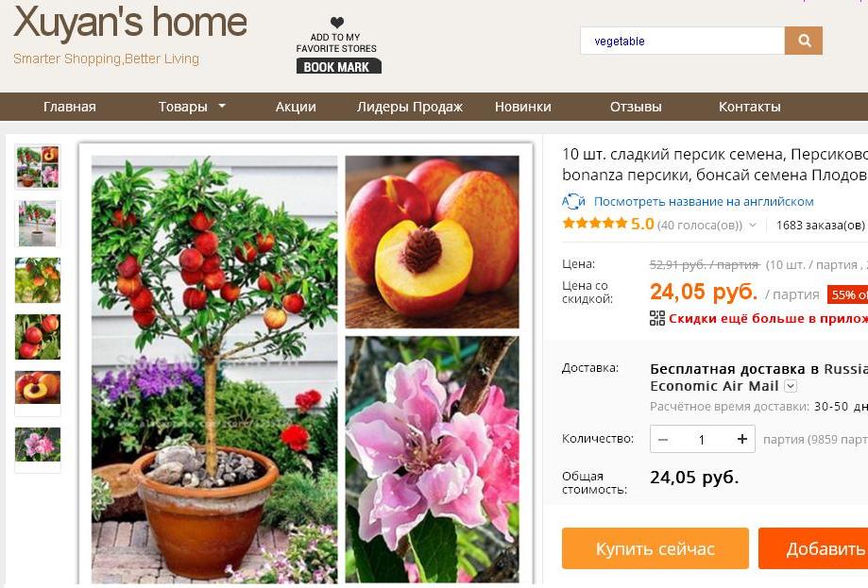Viewport: 868px width, 588px height.
Task: Decrease quantity with the minus button
Action: pyautogui.click(x=663, y=439)
